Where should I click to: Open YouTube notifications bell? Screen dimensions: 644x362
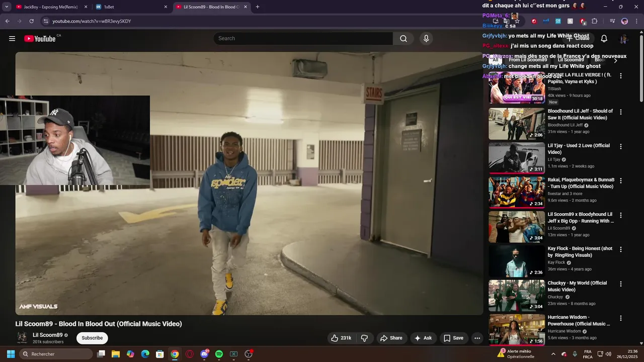pyautogui.click(x=604, y=39)
